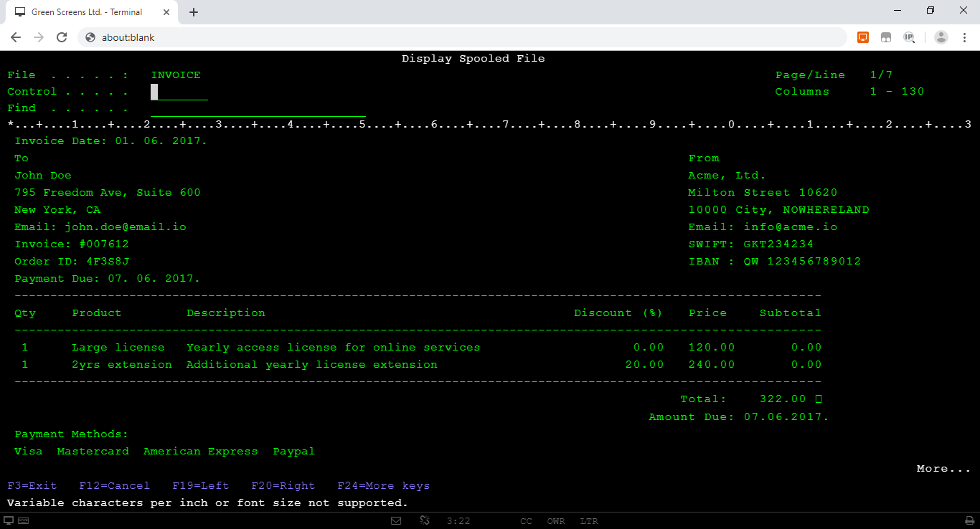Click the Subtotal column header
Screen dimensions: 980x529
tap(791, 313)
